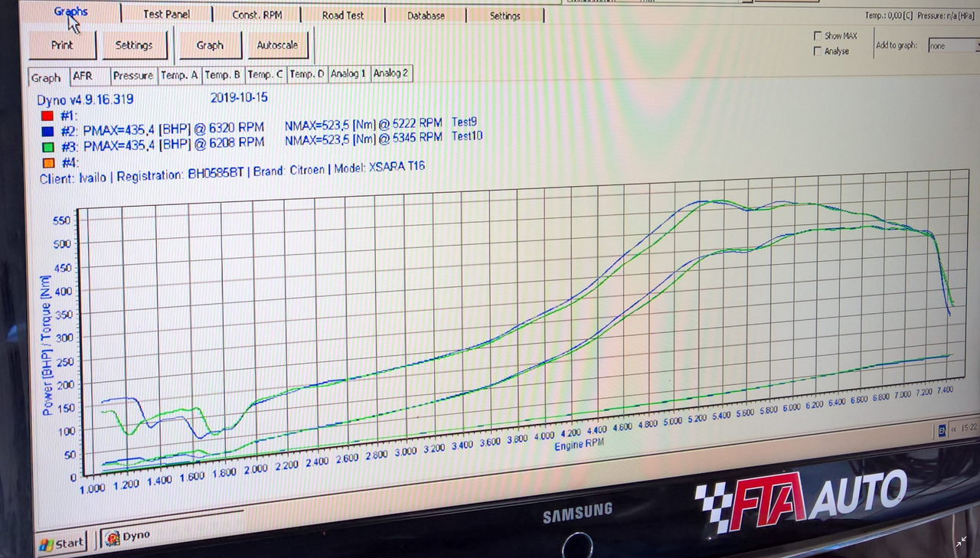This screenshot has height=558, width=980.
Task: Open the Analog 1 sub-tab
Action: pos(348,73)
